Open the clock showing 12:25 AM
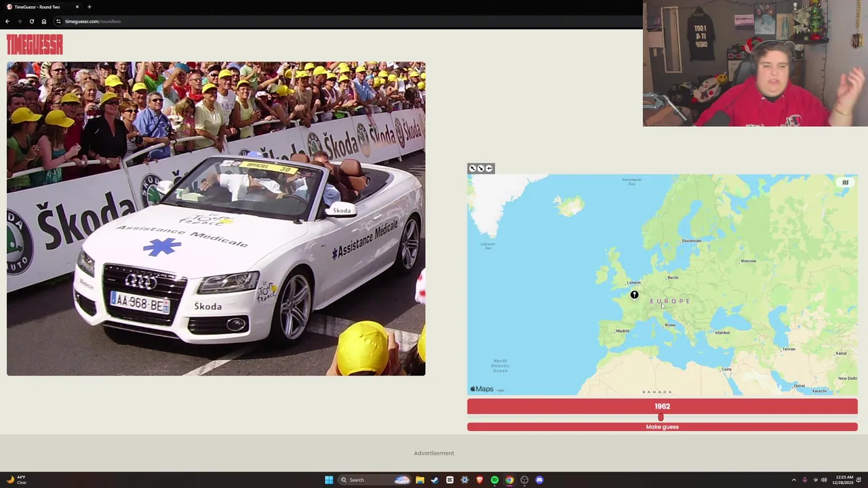868x488 pixels. click(844, 480)
